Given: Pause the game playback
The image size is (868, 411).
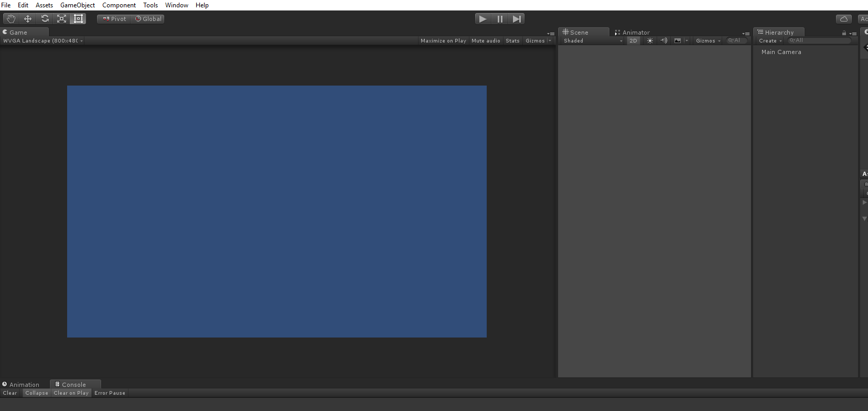Looking at the screenshot, I should [x=500, y=19].
